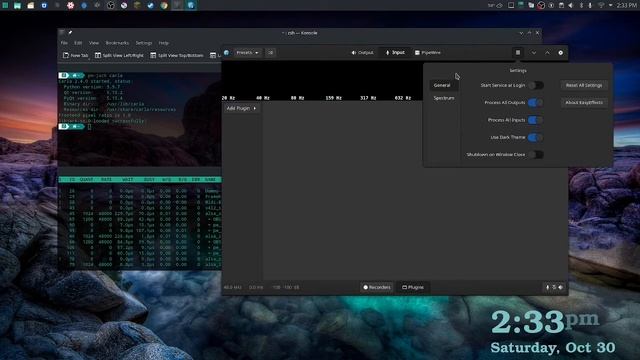
Task: Click the clipboard tray icon
Action: click(x=561, y=5)
